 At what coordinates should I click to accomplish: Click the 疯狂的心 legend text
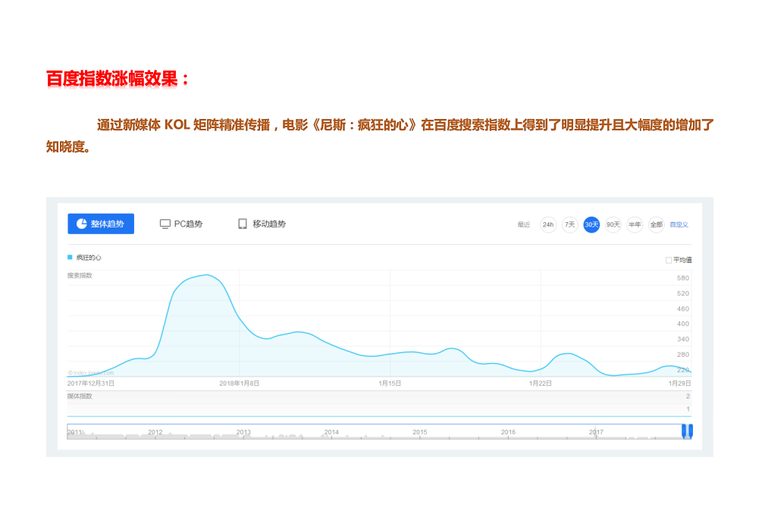click(x=89, y=258)
